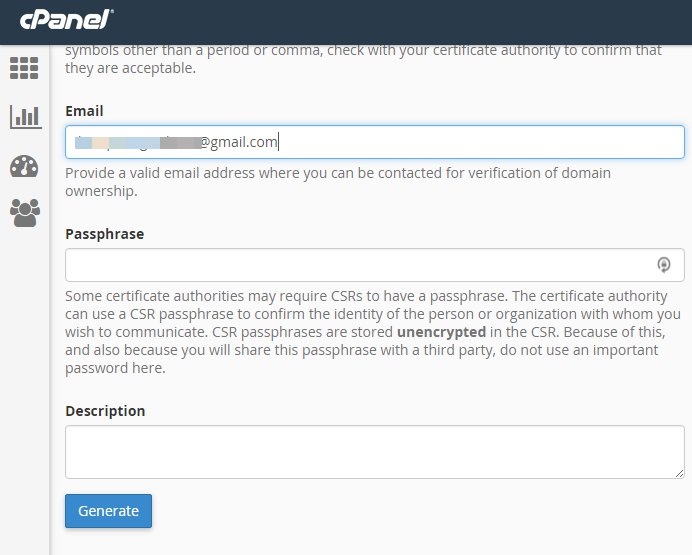Click the bold word "unencrypted"
The image size is (692, 555).
click(x=441, y=332)
